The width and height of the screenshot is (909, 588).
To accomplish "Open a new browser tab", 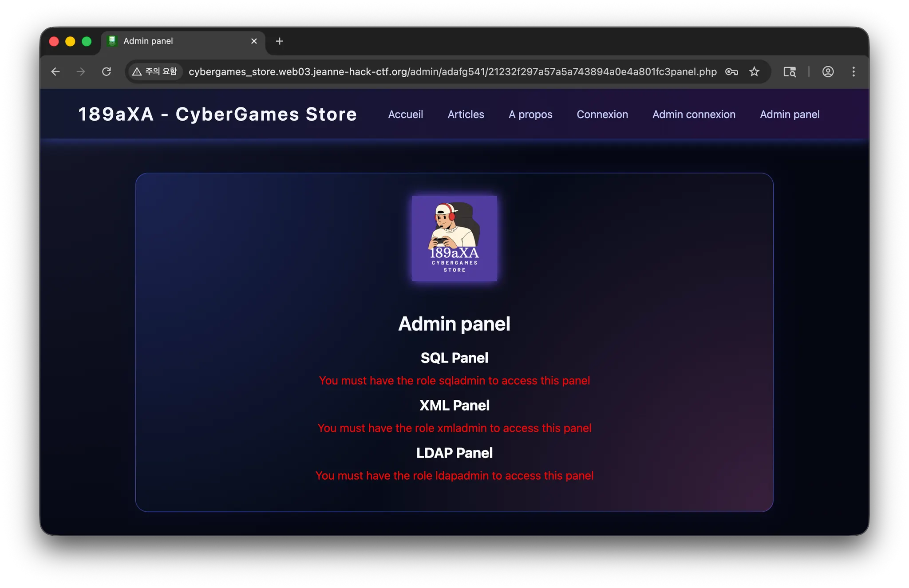I will pos(279,41).
